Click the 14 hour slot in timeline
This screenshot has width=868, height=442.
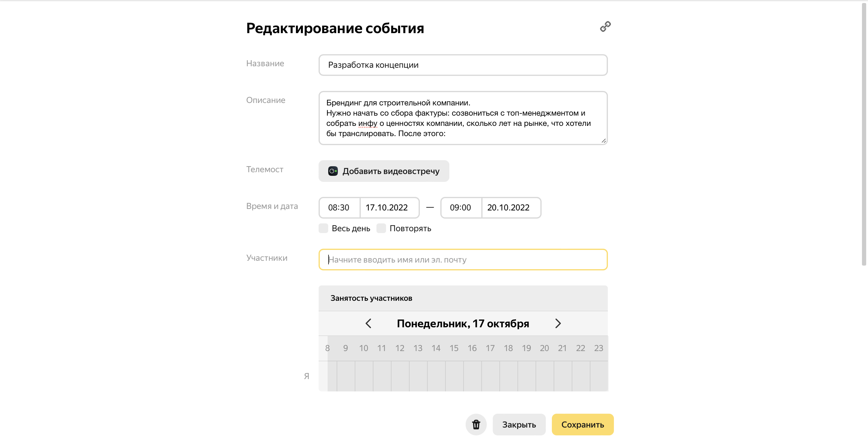click(x=436, y=376)
